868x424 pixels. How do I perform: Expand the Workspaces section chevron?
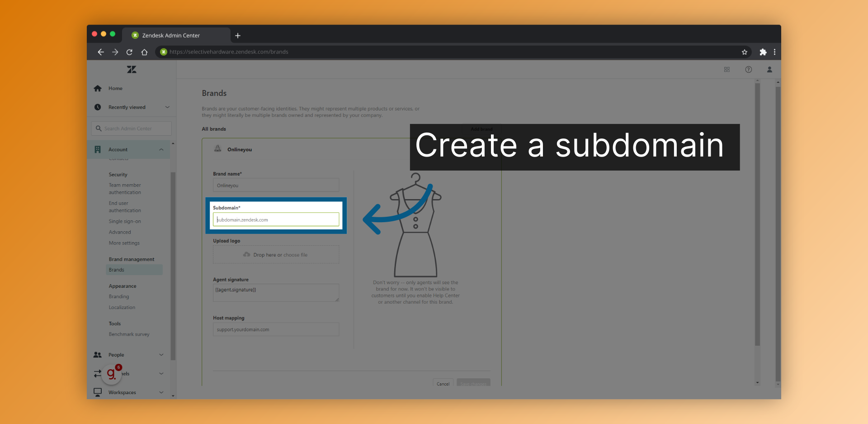coord(161,392)
